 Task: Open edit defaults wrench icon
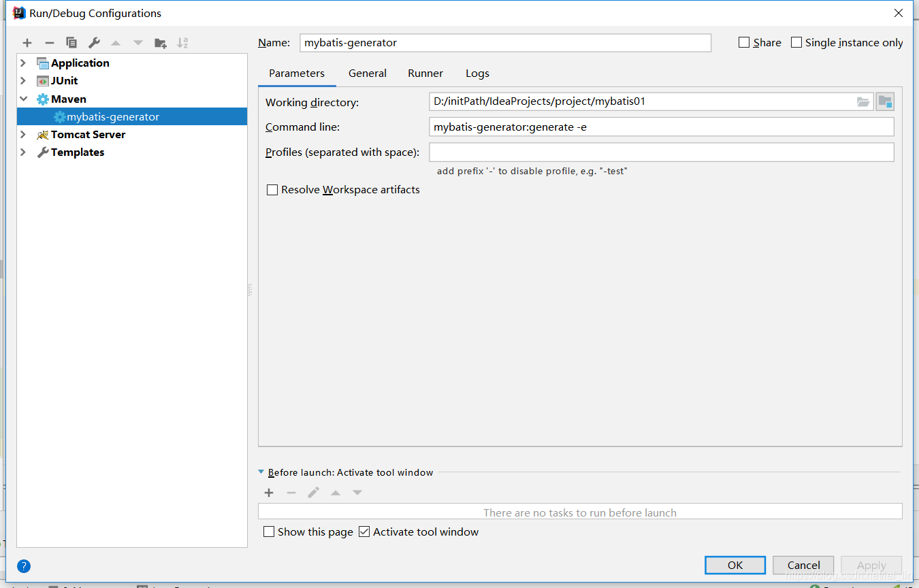pos(94,43)
